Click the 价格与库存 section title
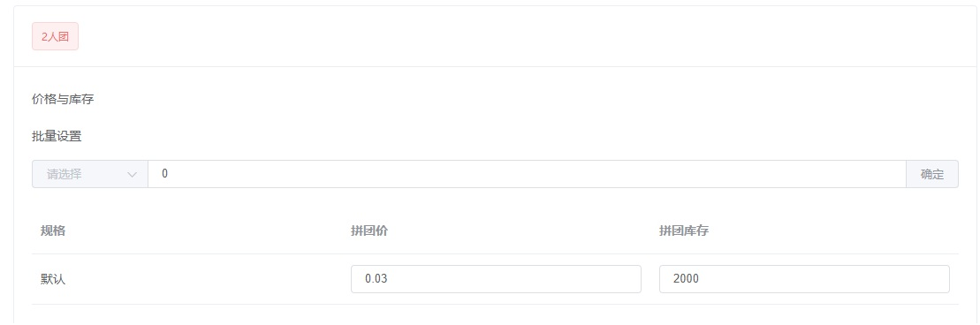This screenshot has height=325, width=980. pyautogui.click(x=63, y=99)
